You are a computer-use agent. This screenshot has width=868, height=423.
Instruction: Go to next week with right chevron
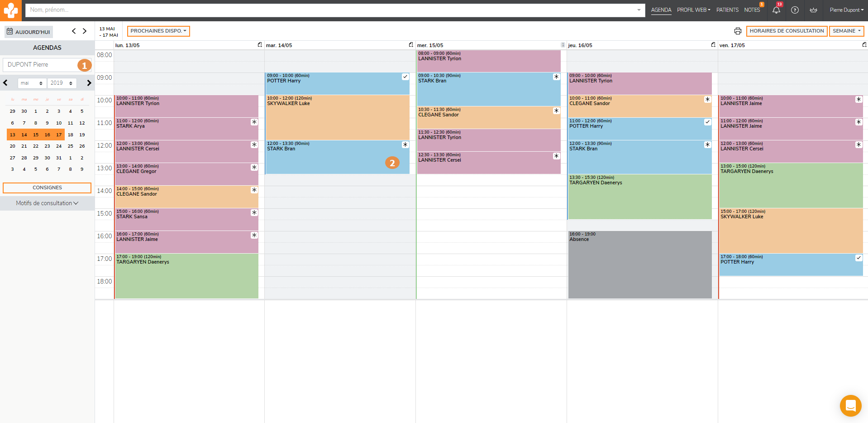85,31
